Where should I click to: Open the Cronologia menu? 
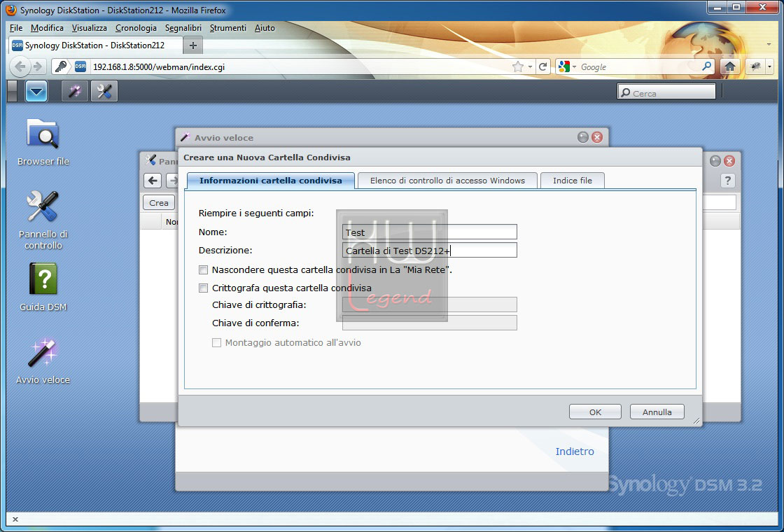click(136, 28)
